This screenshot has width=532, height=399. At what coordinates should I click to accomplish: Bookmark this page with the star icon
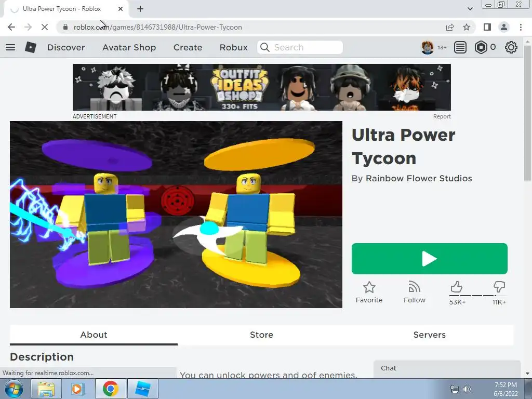pos(467,27)
